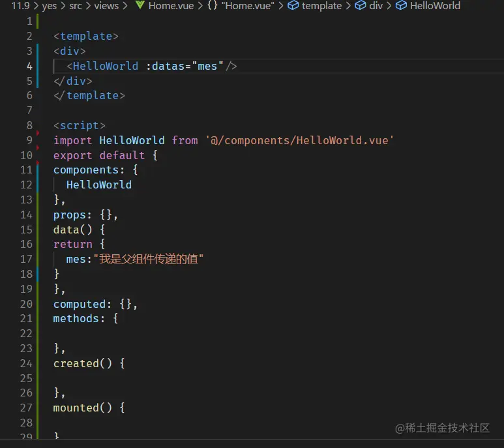Click the '@/components/HelloWorld.vue' path string
This screenshot has width=504, height=448.
click(299, 140)
